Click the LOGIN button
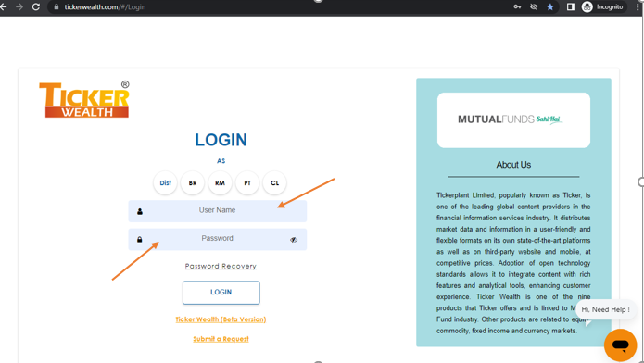The width and height of the screenshot is (644, 363). pos(221,293)
